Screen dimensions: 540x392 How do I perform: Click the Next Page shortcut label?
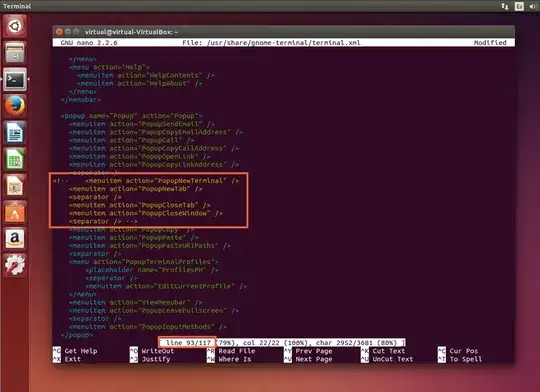point(314,359)
